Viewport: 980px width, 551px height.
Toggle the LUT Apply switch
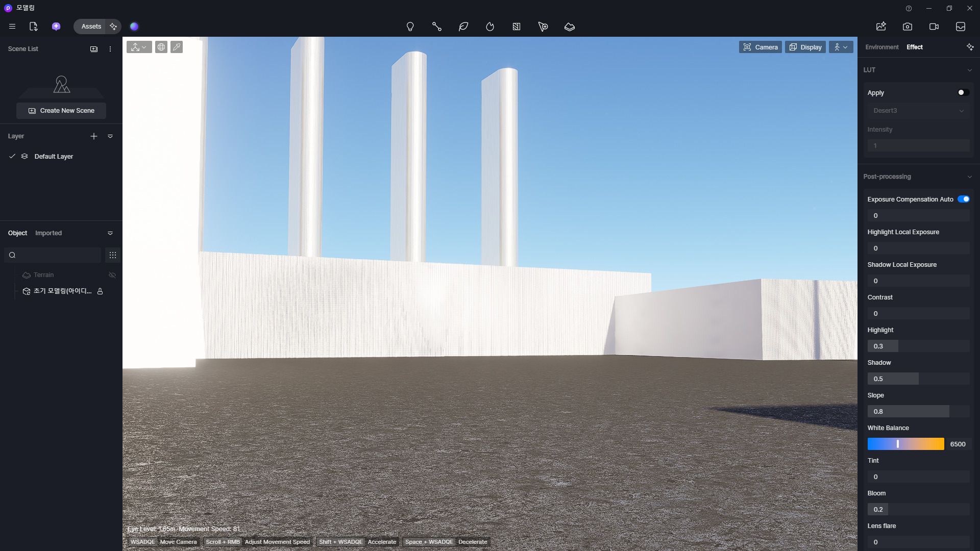(x=963, y=93)
